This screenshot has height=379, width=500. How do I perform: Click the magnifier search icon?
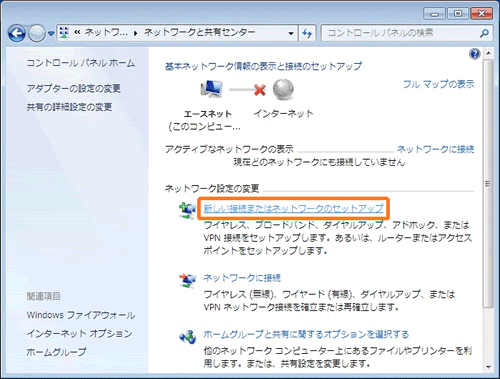click(x=484, y=33)
